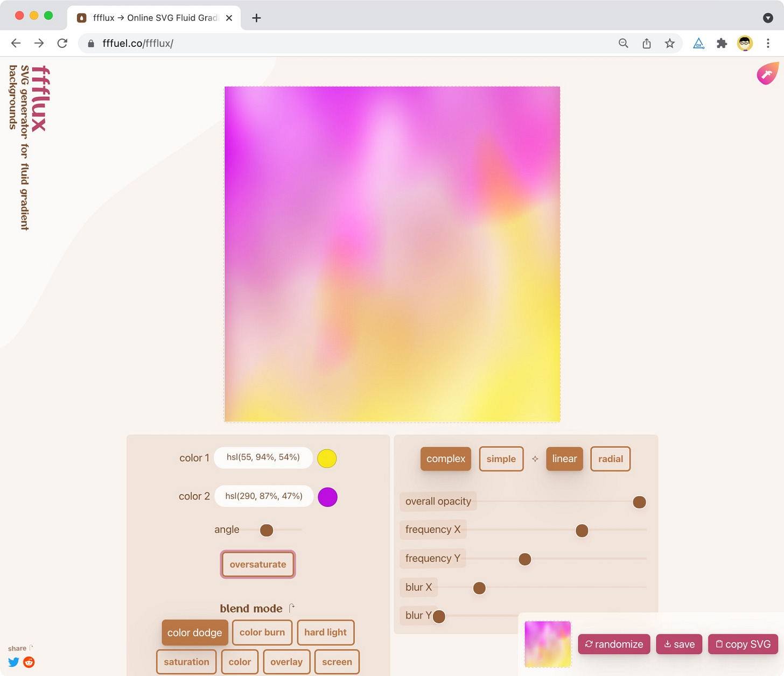Click the copy SVG button
The width and height of the screenshot is (784, 676).
(743, 644)
